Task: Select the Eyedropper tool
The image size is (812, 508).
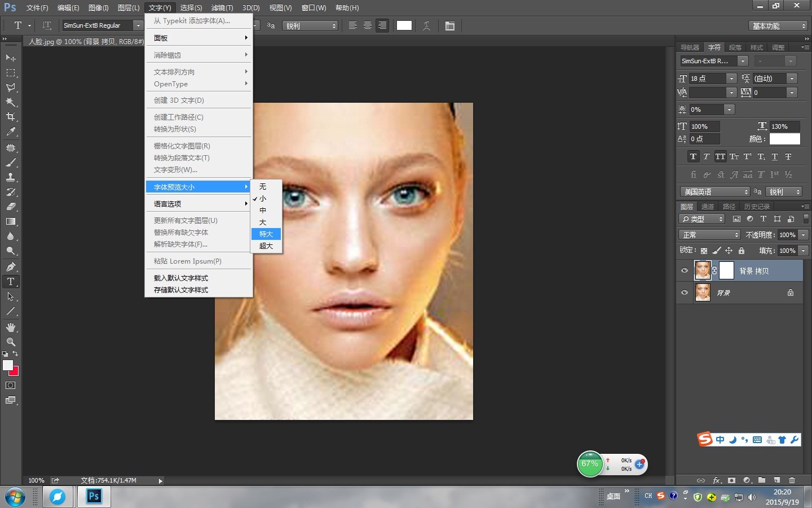Action: [x=11, y=132]
